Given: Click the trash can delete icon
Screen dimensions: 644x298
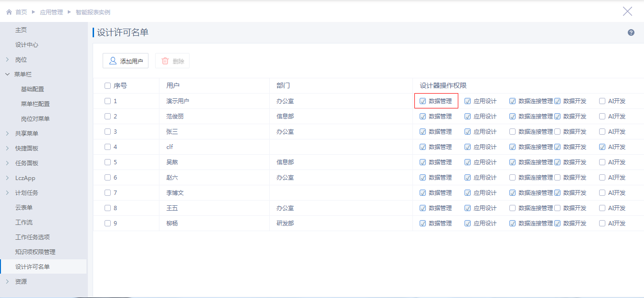Looking at the screenshot, I should [x=165, y=61].
